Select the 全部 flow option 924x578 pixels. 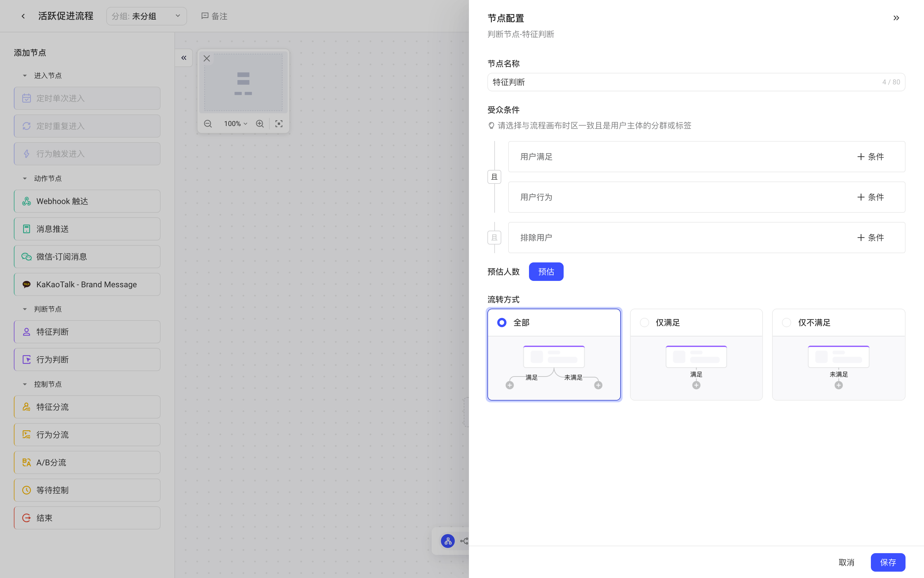click(x=554, y=355)
